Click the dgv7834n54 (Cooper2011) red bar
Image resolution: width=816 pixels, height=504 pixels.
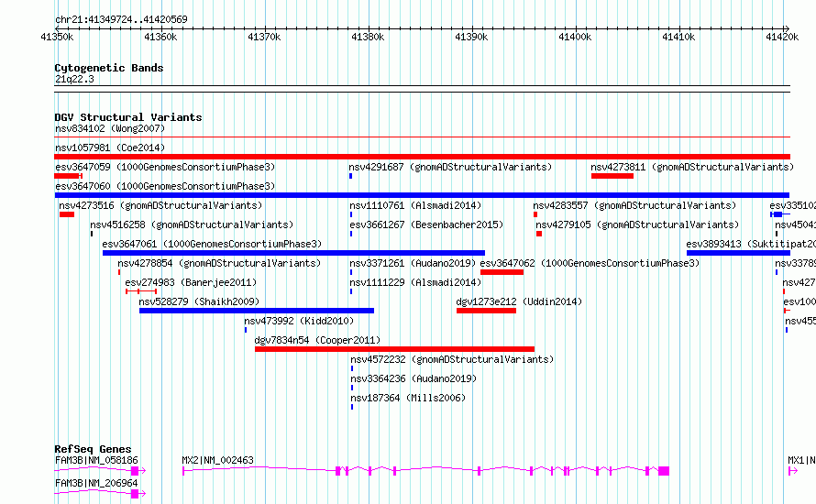[394, 349]
